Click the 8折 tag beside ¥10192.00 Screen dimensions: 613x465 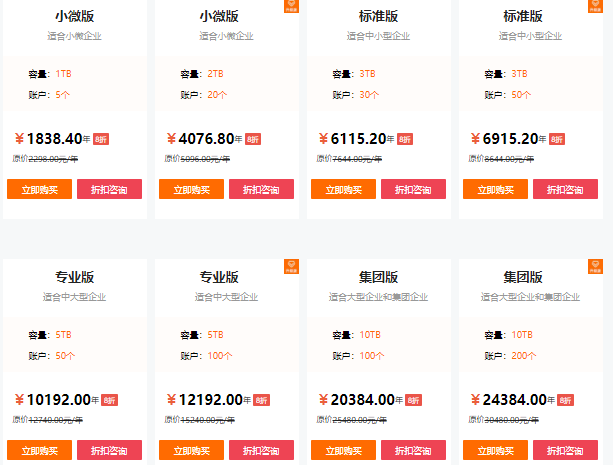coord(105,400)
